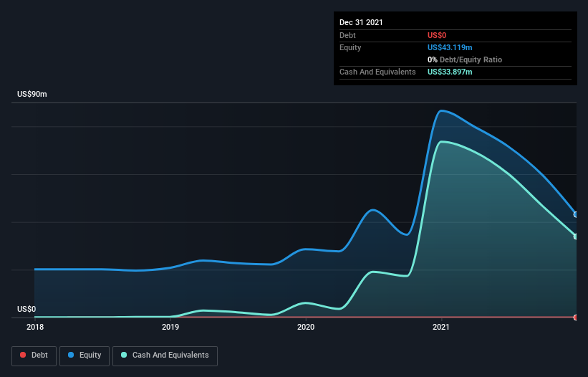The width and height of the screenshot is (588, 377).
Task: Click the US$33.897m cash value
Action: (x=450, y=72)
